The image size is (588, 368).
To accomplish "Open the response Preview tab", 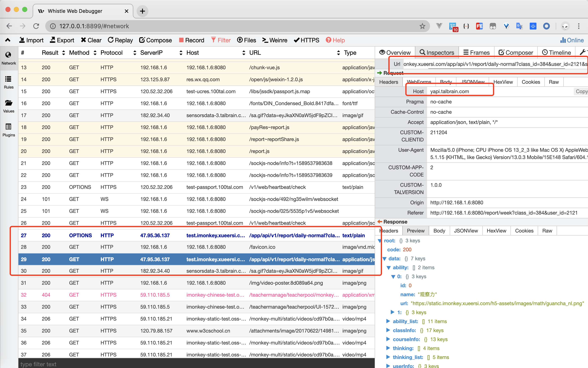I will [416, 231].
